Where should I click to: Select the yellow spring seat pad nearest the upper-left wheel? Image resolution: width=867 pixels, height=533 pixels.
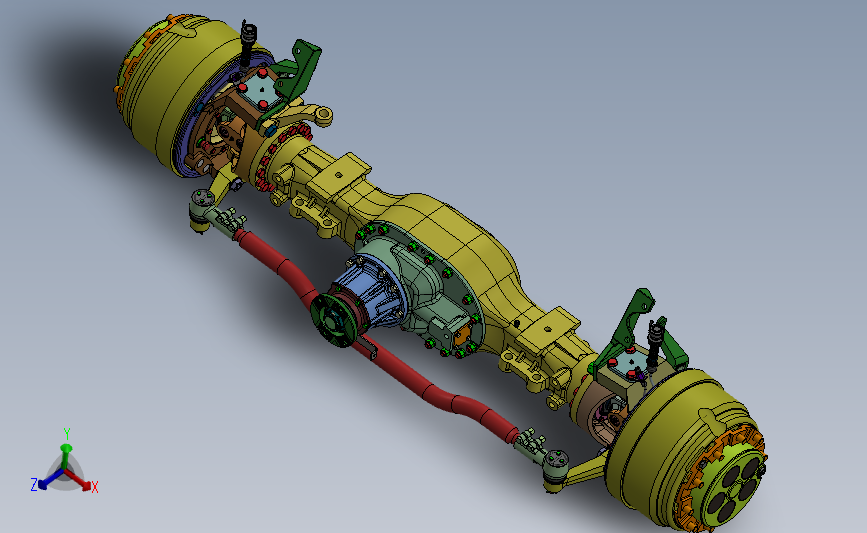pos(339,175)
